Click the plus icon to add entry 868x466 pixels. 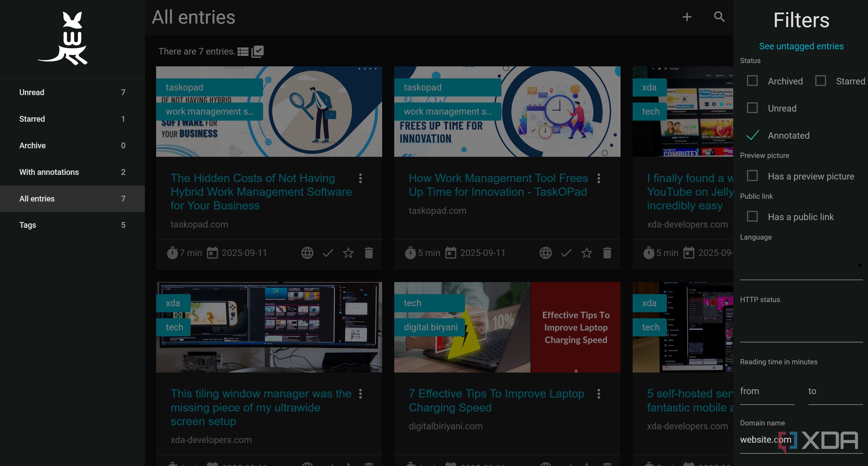coord(687,17)
